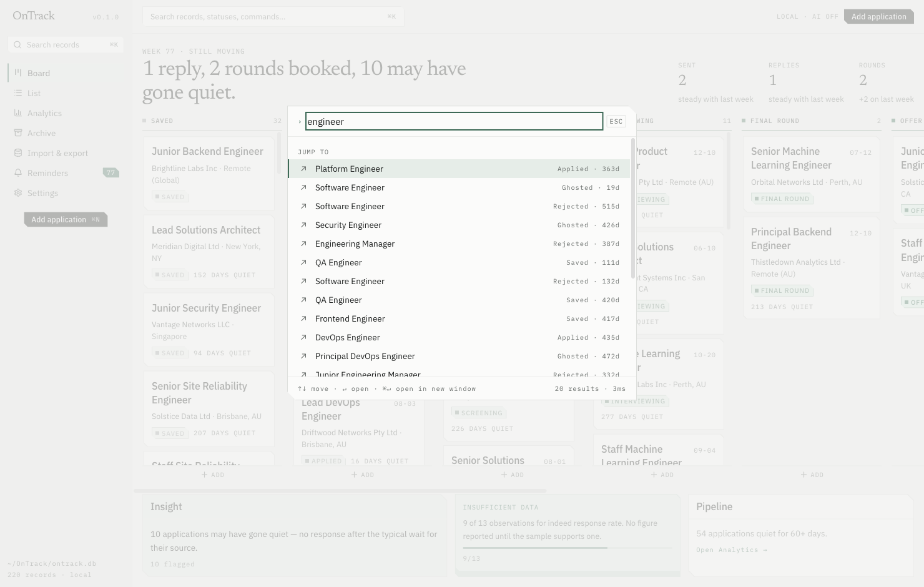Screen dimensions: 924x587
Task: Focus the palette input containing "engineer"
Action: point(454,121)
